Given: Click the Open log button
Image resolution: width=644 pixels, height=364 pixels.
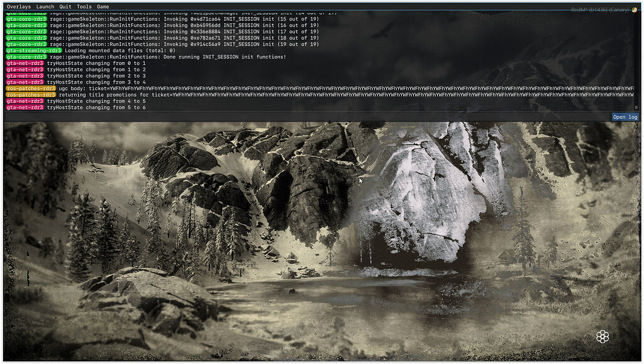Looking at the screenshot, I should tap(625, 117).
